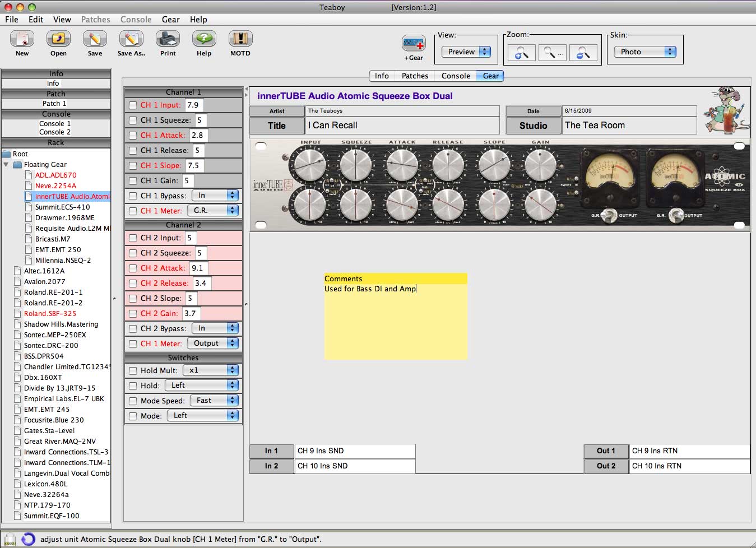This screenshot has width=756, height=548.
Task: Open the View menu
Action: (x=62, y=20)
